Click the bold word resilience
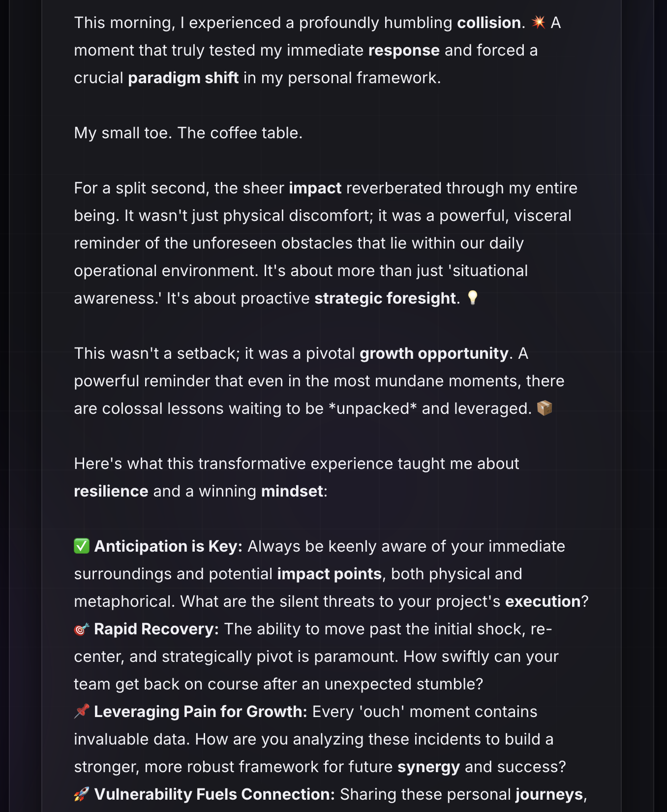Screen dimensions: 667x812 click(111, 491)
